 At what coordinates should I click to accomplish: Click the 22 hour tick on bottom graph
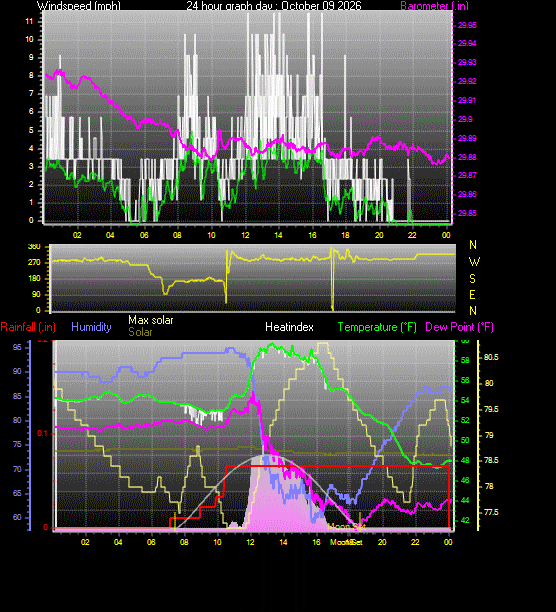click(415, 542)
